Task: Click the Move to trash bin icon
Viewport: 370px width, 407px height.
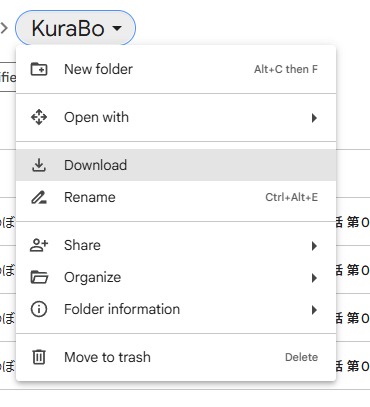Action: pyautogui.click(x=39, y=357)
